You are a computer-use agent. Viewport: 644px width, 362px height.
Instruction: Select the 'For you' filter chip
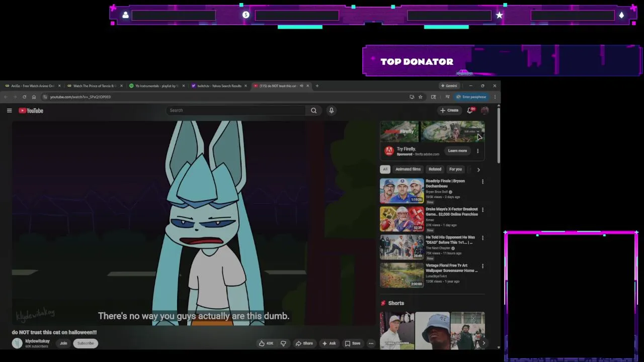click(x=455, y=169)
